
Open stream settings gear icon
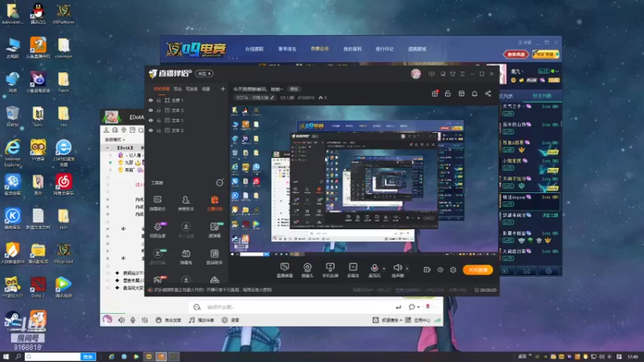point(453,269)
